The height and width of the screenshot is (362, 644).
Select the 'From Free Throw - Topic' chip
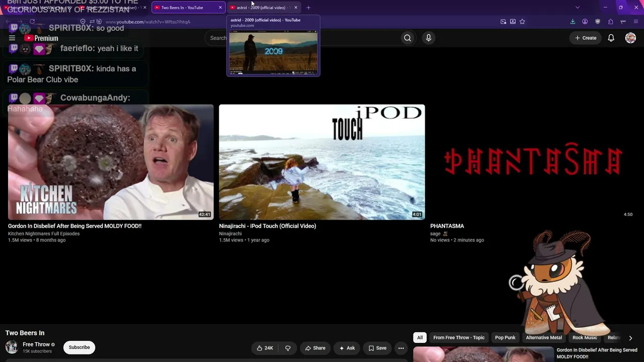point(459,338)
